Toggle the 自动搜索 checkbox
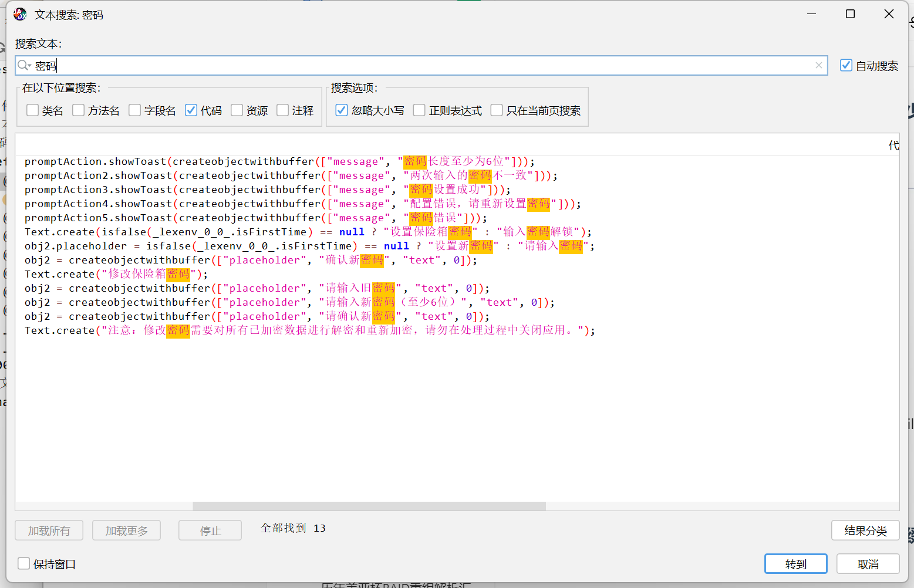This screenshot has height=588, width=914. 846,65
